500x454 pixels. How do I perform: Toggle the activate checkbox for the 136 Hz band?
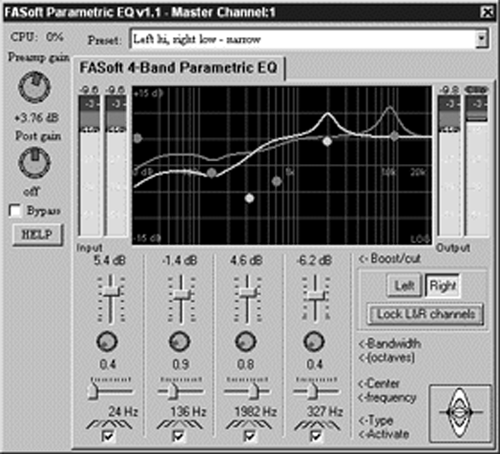[x=179, y=436]
